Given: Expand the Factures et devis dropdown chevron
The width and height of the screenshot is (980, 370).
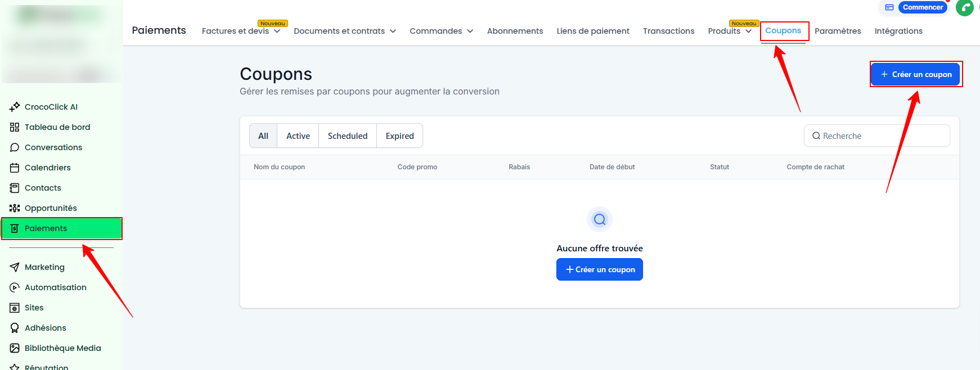Looking at the screenshot, I should (x=277, y=31).
